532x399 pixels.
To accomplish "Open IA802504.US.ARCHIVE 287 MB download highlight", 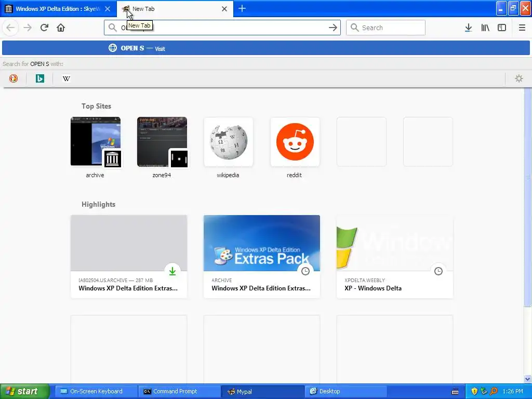I will pyautogui.click(x=129, y=257).
